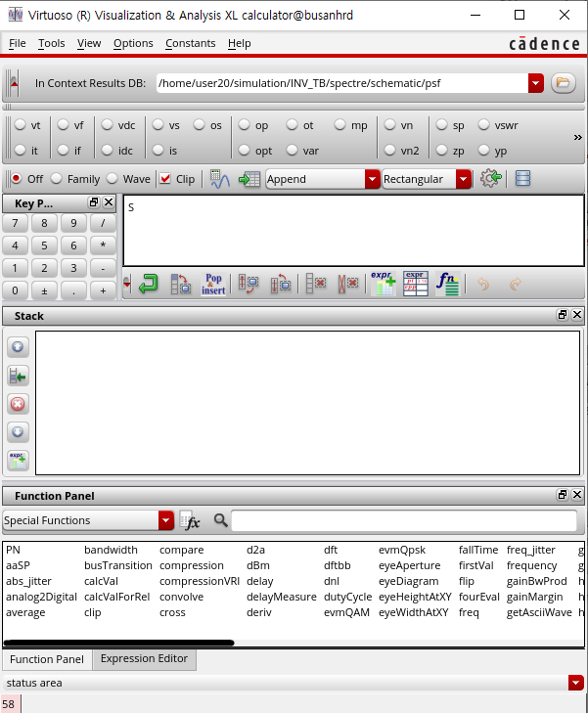Open the Append mode dropdown
The height and width of the screenshot is (713, 588).
pyautogui.click(x=372, y=179)
